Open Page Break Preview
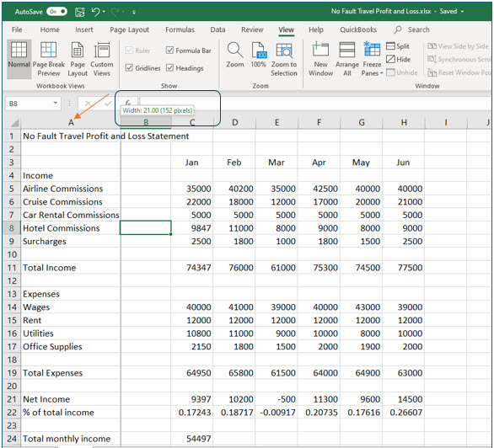The image size is (494, 448). [x=49, y=59]
